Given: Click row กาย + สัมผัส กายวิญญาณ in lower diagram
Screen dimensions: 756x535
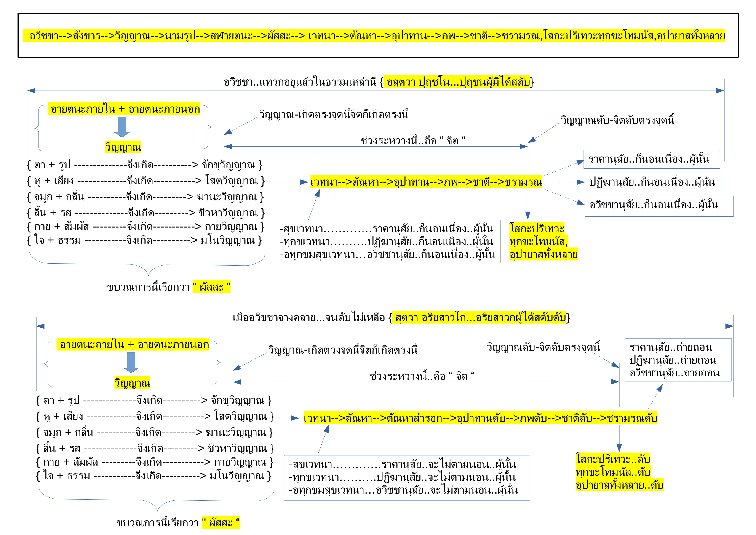Looking at the screenshot, I should pos(155,462).
